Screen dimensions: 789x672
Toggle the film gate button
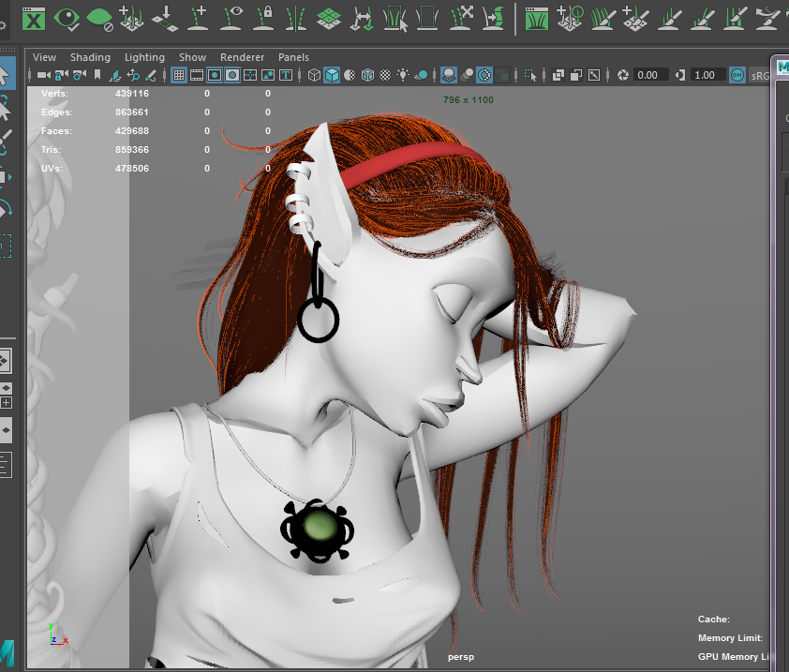point(196,76)
